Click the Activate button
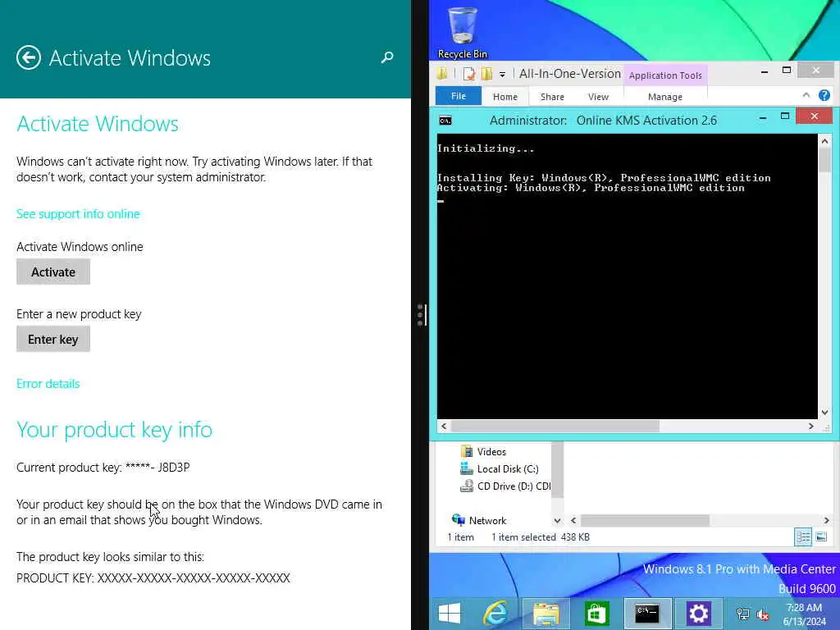The width and height of the screenshot is (840, 630). coord(53,272)
